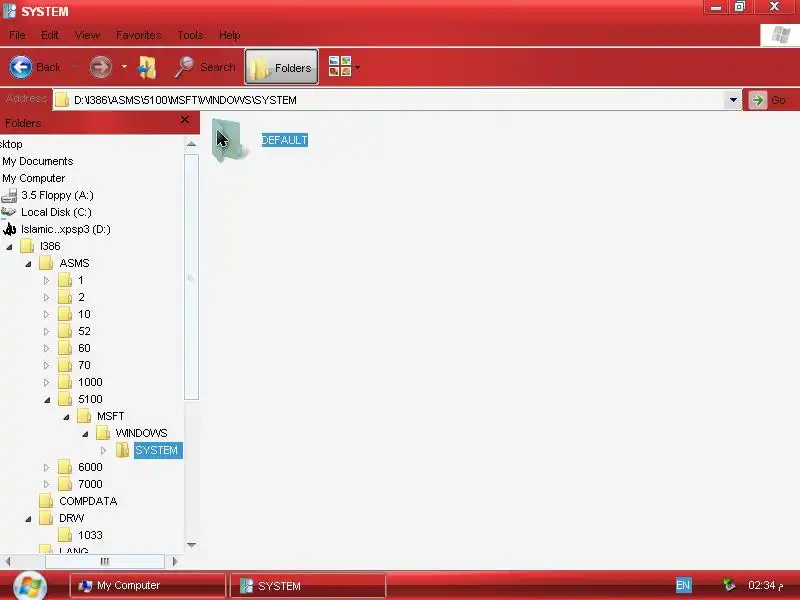Click the Forward arrow button
This screenshot has width=800, height=600.
click(101, 67)
